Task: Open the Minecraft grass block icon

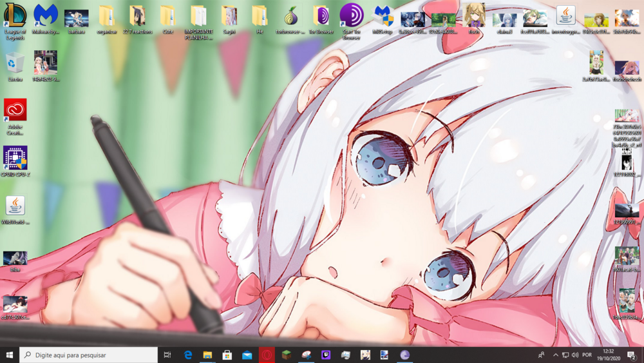Action: tap(287, 355)
